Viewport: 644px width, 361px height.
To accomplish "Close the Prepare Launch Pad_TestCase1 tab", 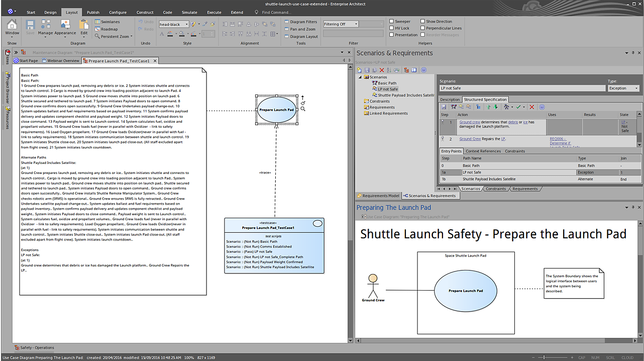I will (x=155, y=61).
